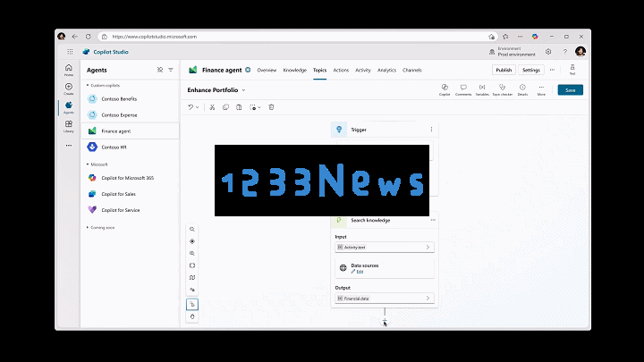Activate the highlighted selection pointer tool
Image resolution: width=644 pixels, height=362 pixels.
(191, 304)
